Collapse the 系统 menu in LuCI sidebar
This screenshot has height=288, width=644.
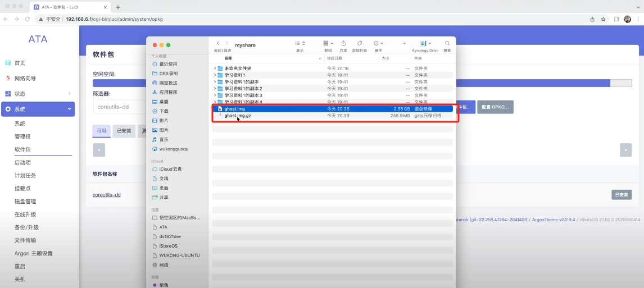click(x=38, y=109)
